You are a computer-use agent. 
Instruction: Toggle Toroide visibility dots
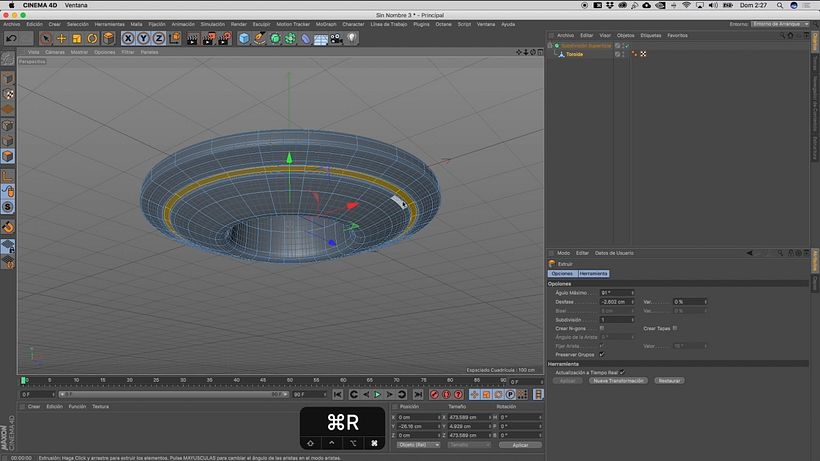tap(623, 54)
